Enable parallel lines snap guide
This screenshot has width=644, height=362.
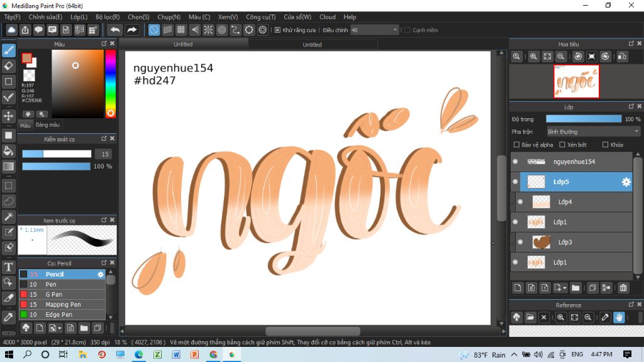tap(167, 30)
